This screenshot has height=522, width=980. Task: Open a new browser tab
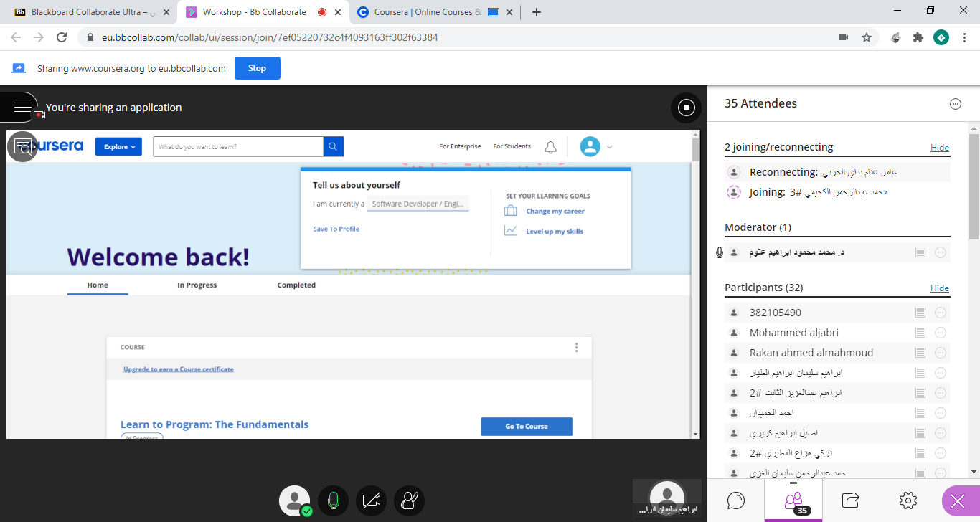pos(537,12)
